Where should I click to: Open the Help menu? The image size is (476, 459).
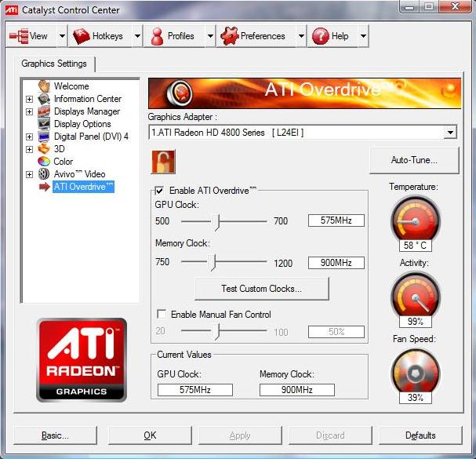point(333,36)
